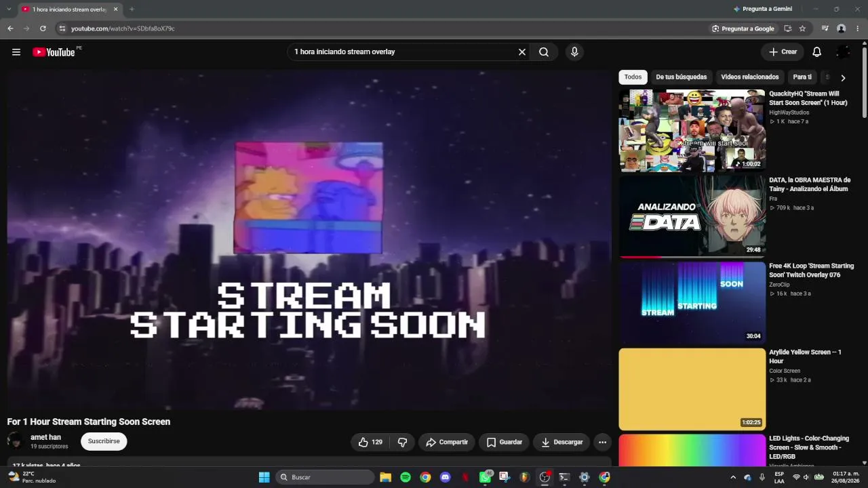
Task: Like the video with 129 likes
Action: point(370,442)
